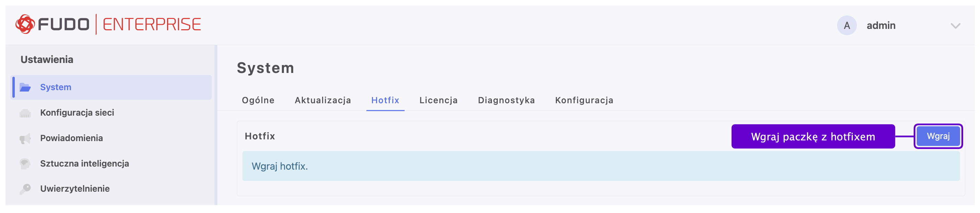980x213 pixels.
Task: Click the Powiadomienia megaphone icon
Action: pos(25,138)
